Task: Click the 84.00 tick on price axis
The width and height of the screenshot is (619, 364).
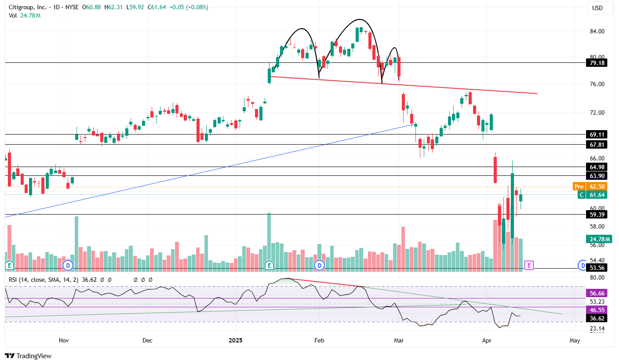Action: pos(597,31)
